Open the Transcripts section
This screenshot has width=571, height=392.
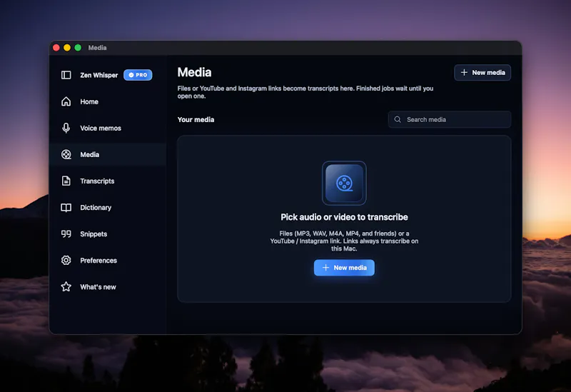tap(97, 181)
